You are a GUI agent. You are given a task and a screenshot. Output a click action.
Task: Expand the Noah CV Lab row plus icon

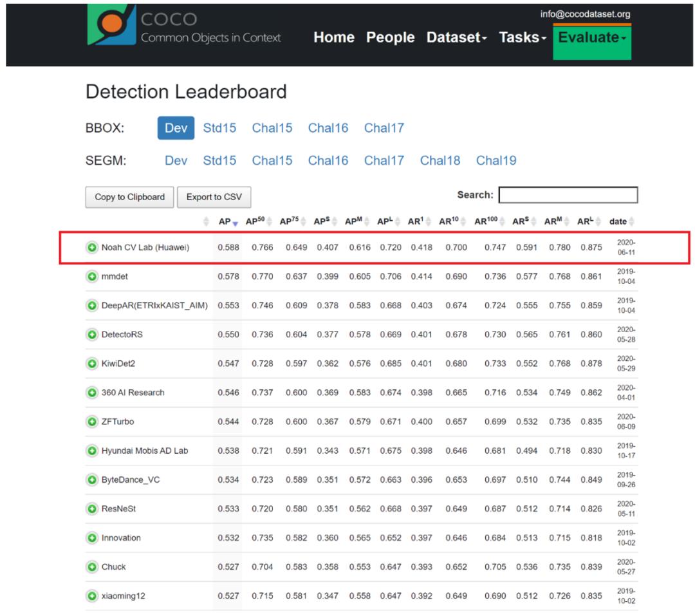[x=93, y=247]
